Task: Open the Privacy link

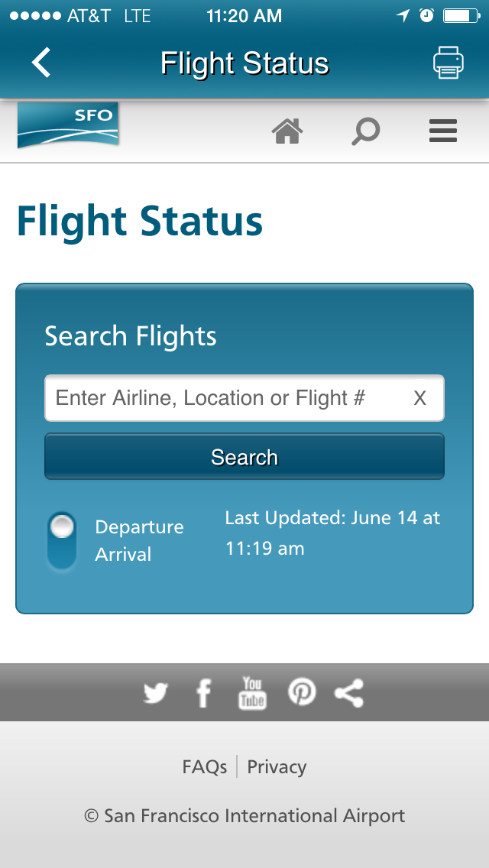Action: click(277, 766)
